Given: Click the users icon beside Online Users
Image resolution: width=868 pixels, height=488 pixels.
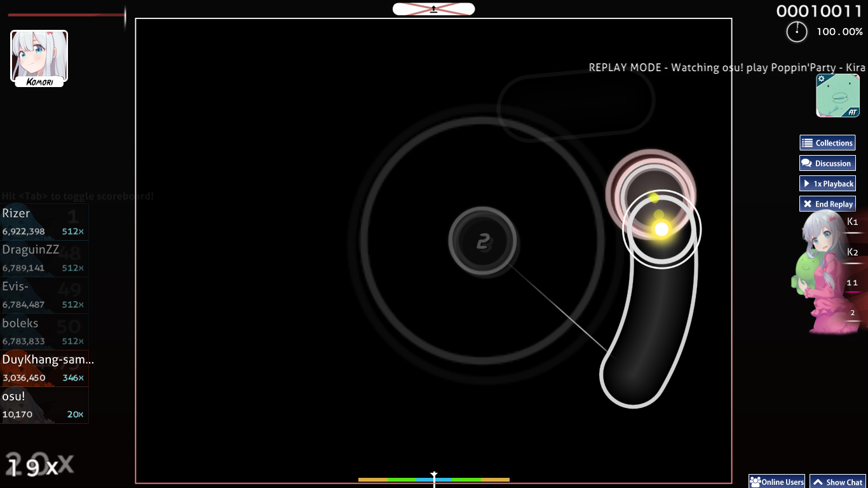Looking at the screenshot, I should [x=756, y=482].
